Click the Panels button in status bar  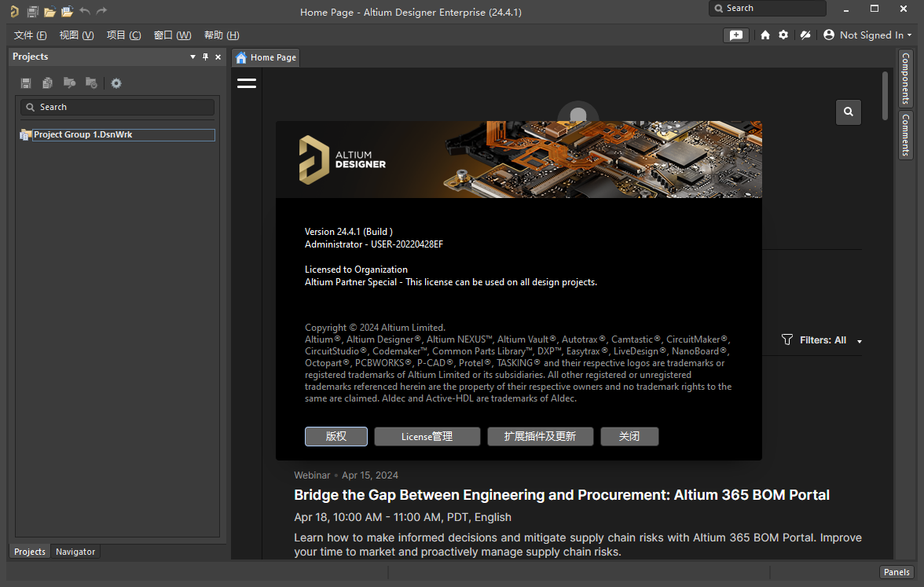click(x=896, y=572)
